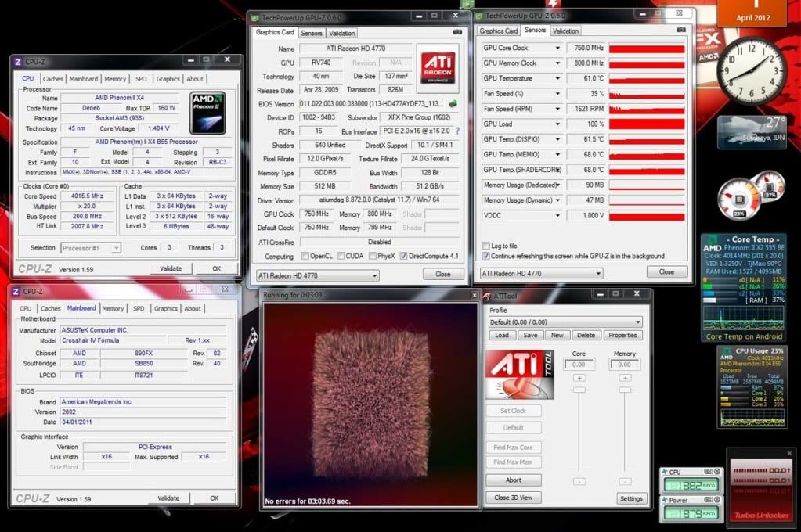Click the Save profile button in ATITool
The image size is (801, 532).
tap(530, 336)
